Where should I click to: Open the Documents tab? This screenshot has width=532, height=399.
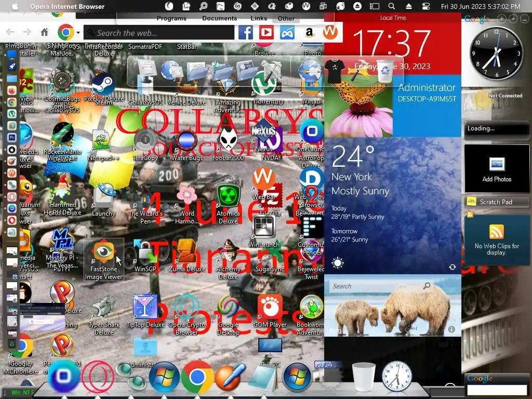[x=220, y=18]
